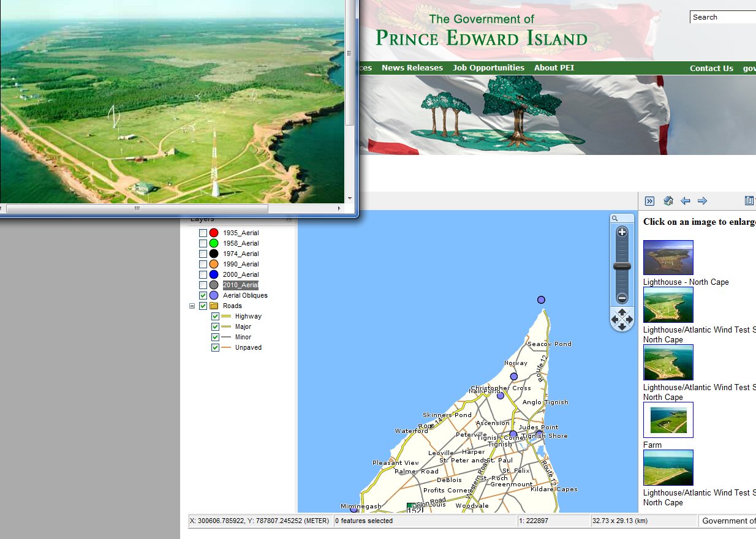Screen dimensions: 756x539
Task: Click the "Seacow Pond" map label
Action: tap(549, 344)
